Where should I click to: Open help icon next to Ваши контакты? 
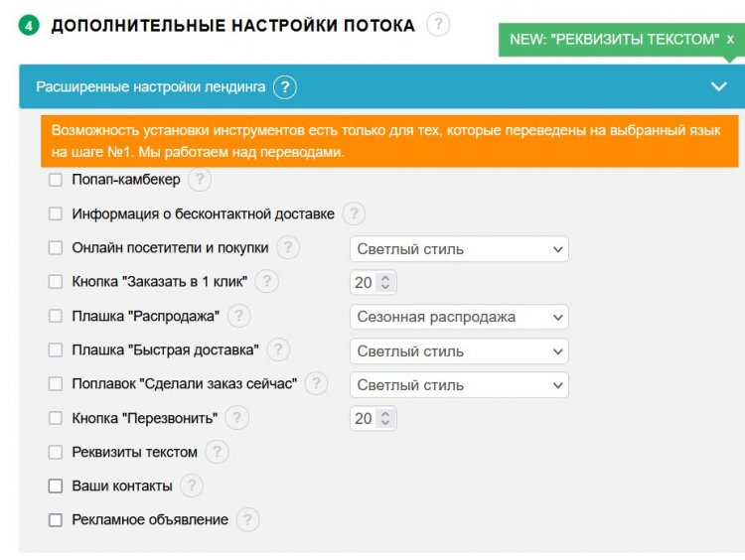click(x=192, y=486)
